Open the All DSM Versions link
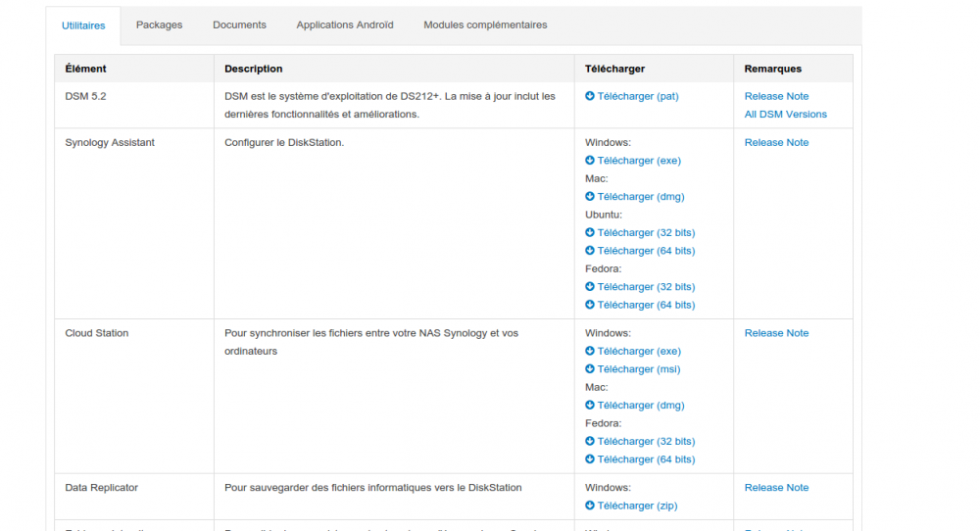This screenshot has width=980, height=531. pyautogui.click(x=786, y=115)
